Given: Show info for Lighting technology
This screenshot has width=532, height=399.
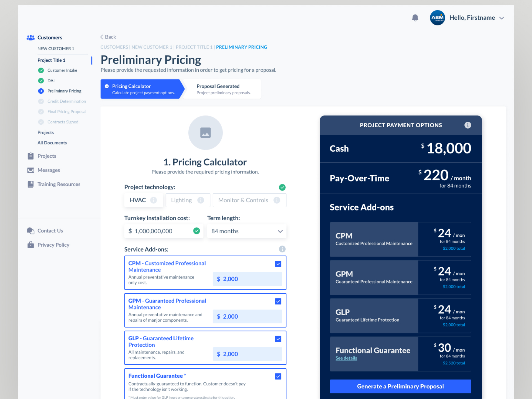Looking at the screenshot, I should pyautogui.click(x=201, y=200).
